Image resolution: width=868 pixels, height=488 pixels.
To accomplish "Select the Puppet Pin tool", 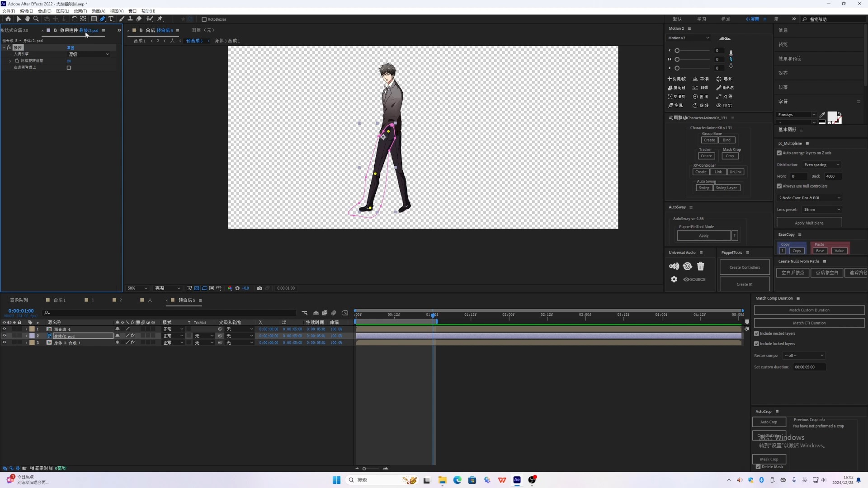I will click(160, 19).
